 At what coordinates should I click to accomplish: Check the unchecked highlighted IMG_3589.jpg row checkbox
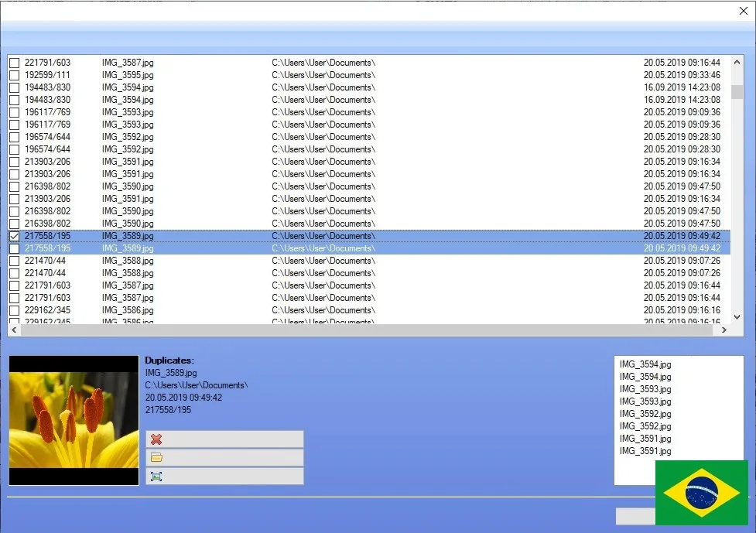click(15, 248)
